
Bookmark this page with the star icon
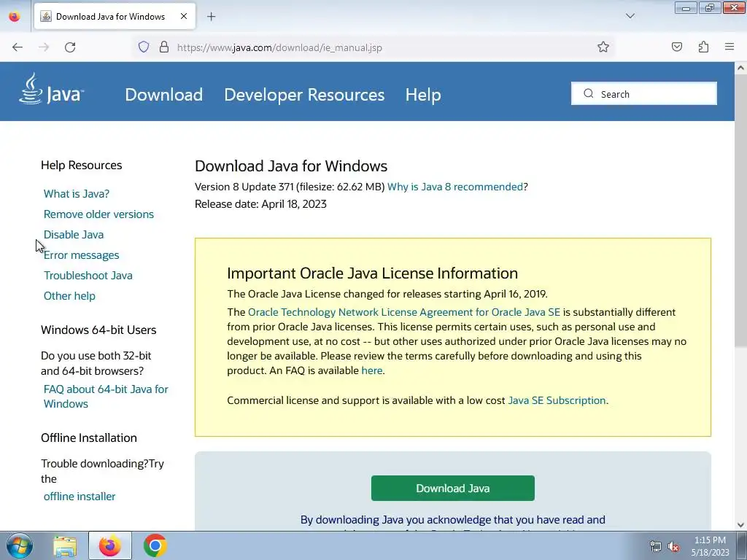(x=603, y=47)
